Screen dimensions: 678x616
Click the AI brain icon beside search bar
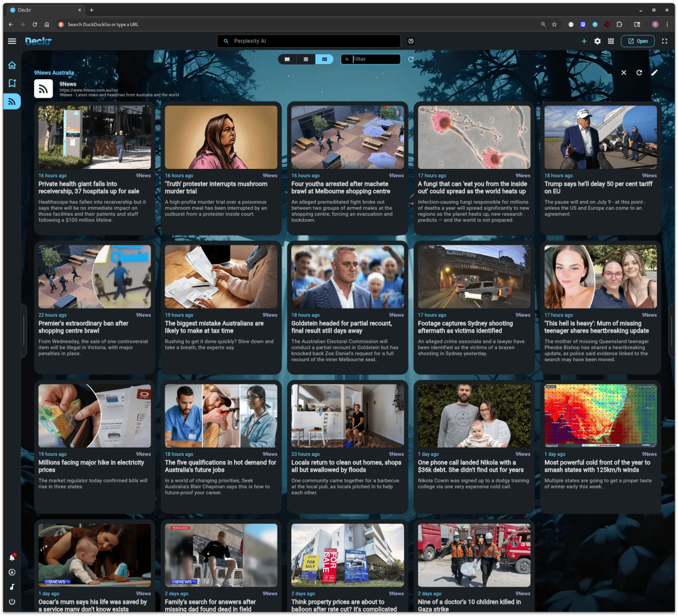click(411, 41)
